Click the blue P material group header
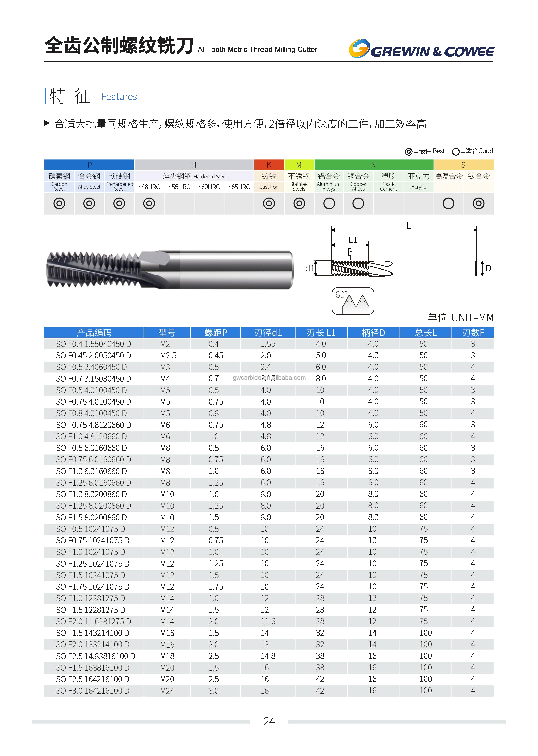This screenshot has height=756, width=538. tap(89, 164)
